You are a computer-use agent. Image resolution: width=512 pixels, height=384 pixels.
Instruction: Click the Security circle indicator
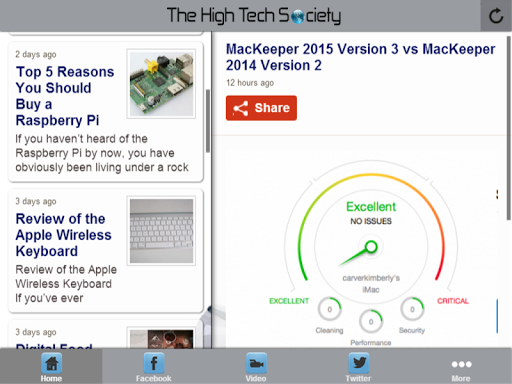[412, 309]
